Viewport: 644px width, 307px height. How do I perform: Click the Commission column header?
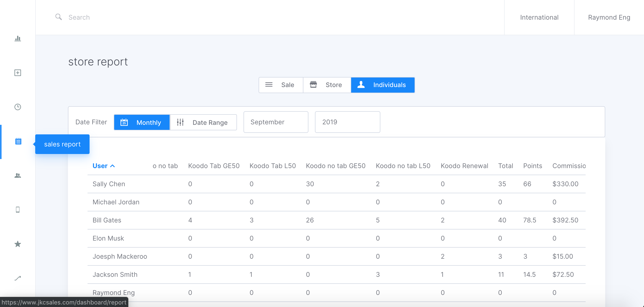pos(569,166)
